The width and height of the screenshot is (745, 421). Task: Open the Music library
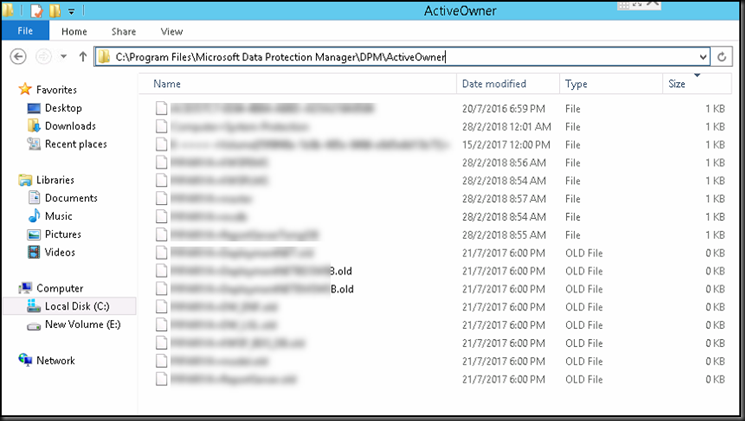(58, 216)
